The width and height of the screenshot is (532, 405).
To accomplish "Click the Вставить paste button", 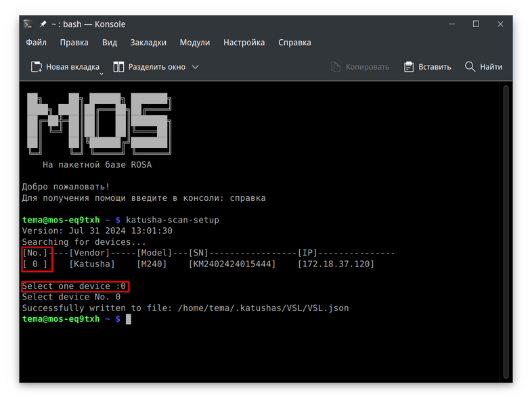I will pyautogui.click(x=427, y=67).
